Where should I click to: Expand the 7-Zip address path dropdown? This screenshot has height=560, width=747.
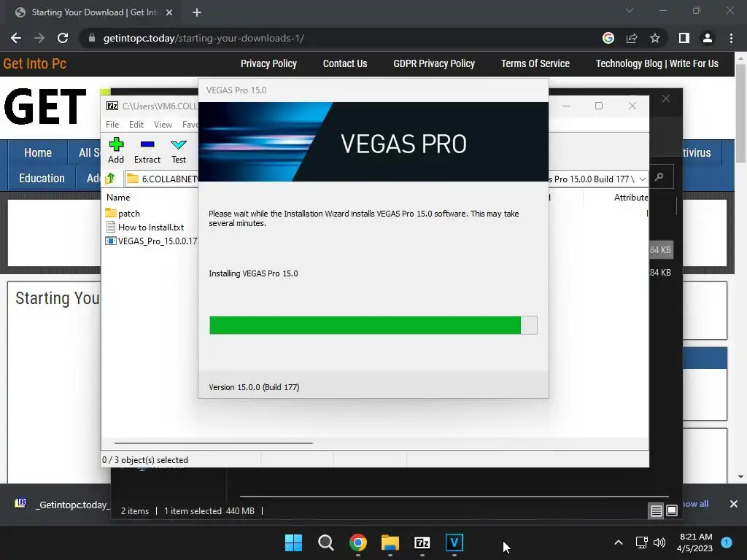point(643,179)
